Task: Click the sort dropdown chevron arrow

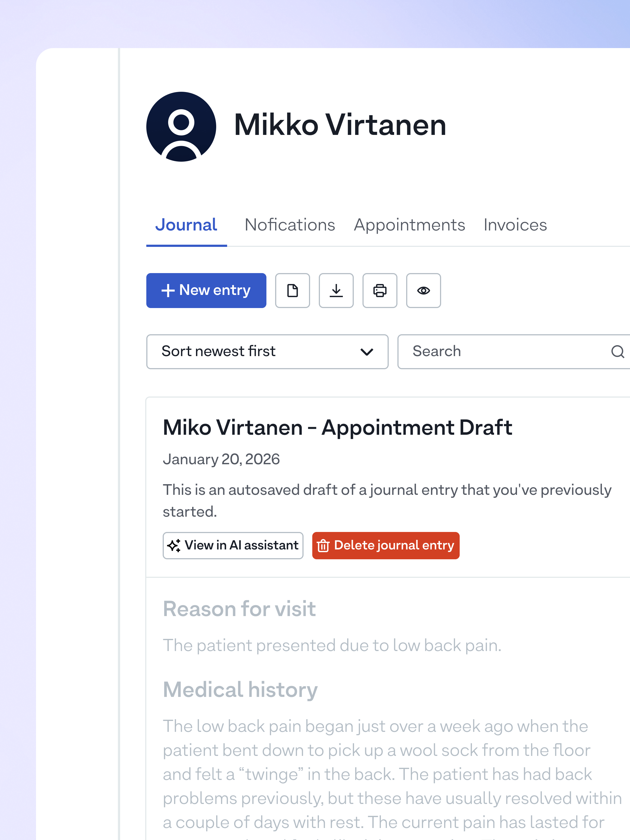Action: tap(367, 352)
